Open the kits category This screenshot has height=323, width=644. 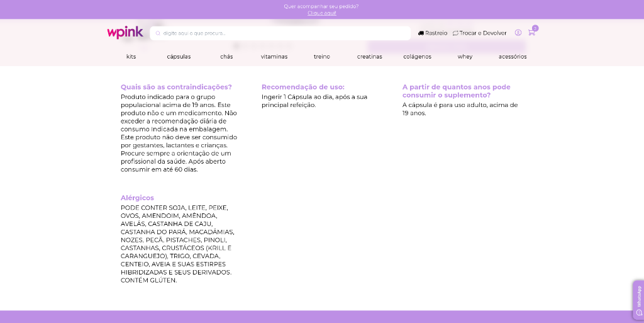(x=131, y=57)
